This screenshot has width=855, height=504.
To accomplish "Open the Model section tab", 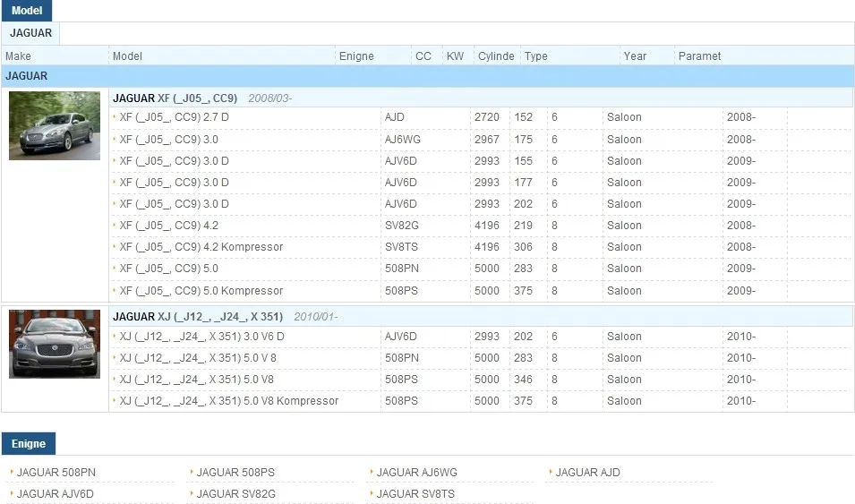I will (x=27, y=11).
